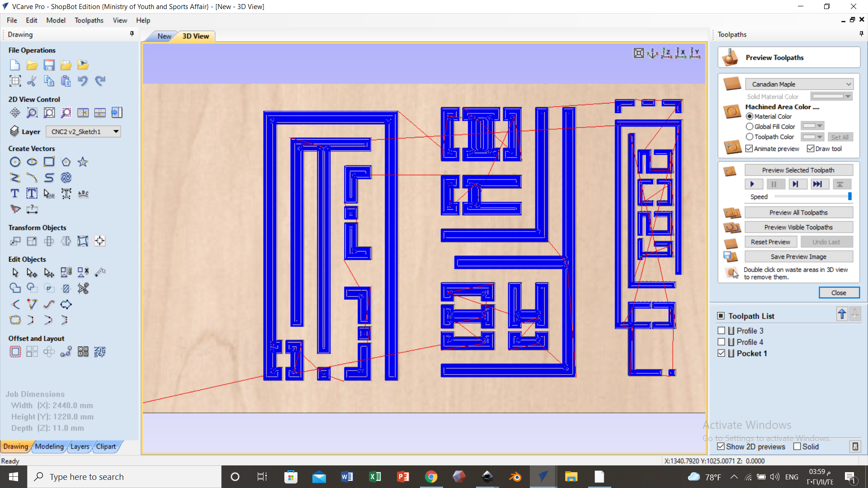Select the Draw Star tool
Image resolution: width=868 pixels, height=488 pixels.
pyautogui.click(x=83, y=162)
